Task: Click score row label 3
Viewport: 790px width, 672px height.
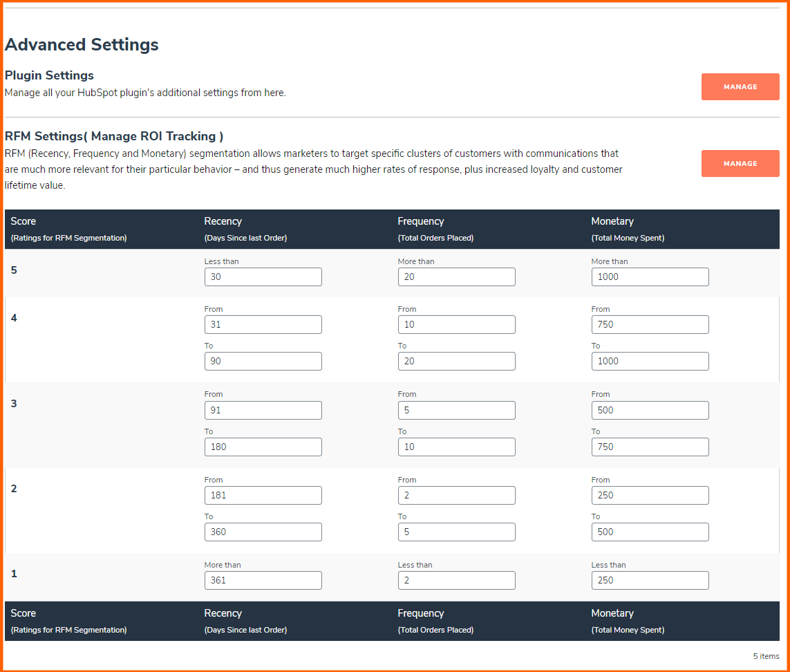Action: click(x=14, y=404)
